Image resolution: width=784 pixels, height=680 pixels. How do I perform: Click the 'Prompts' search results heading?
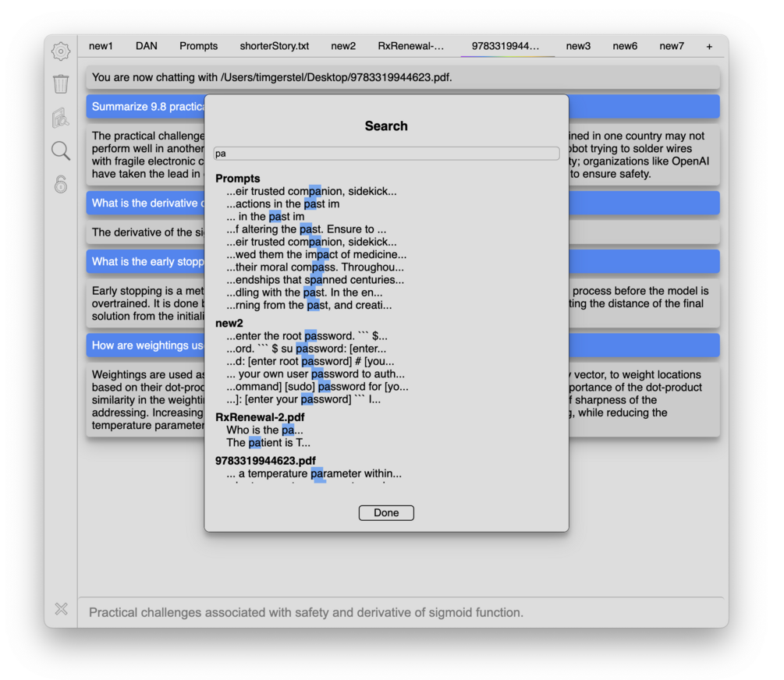coord(237,179)
